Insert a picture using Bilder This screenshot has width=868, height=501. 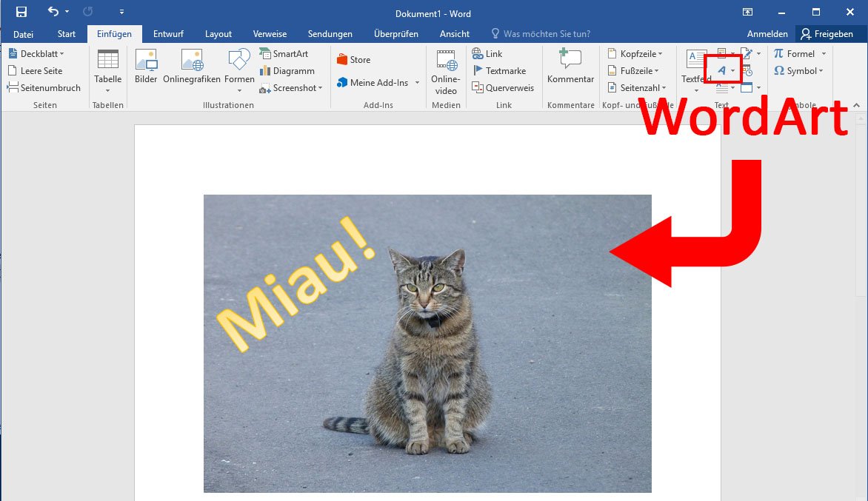point(146,67)
